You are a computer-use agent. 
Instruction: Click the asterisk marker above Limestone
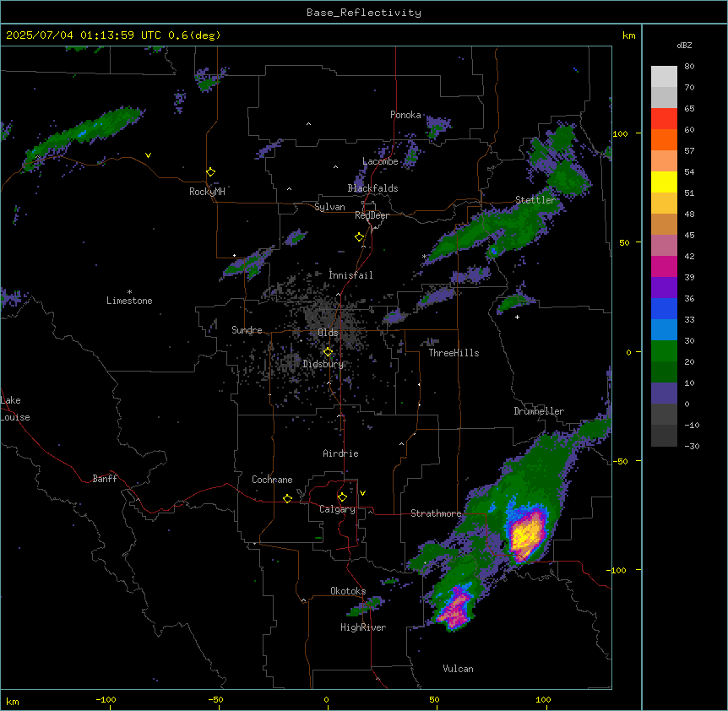point(129,292)
